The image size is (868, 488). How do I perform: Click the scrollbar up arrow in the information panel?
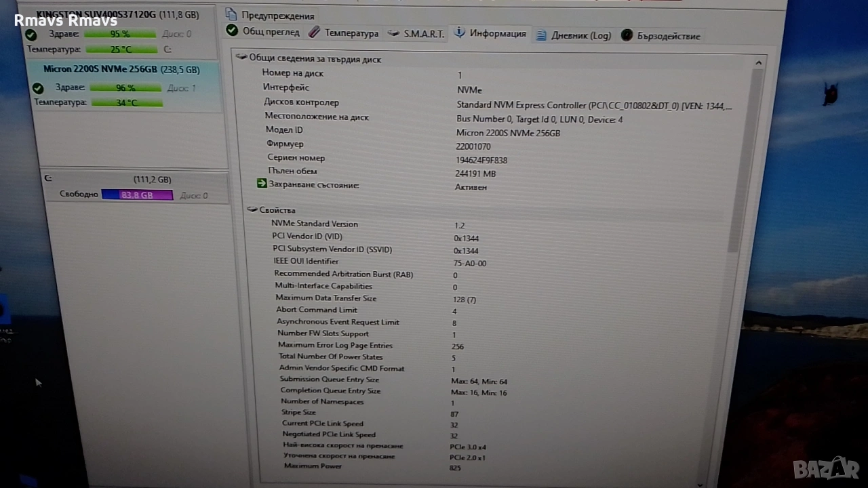click(758, 64)
